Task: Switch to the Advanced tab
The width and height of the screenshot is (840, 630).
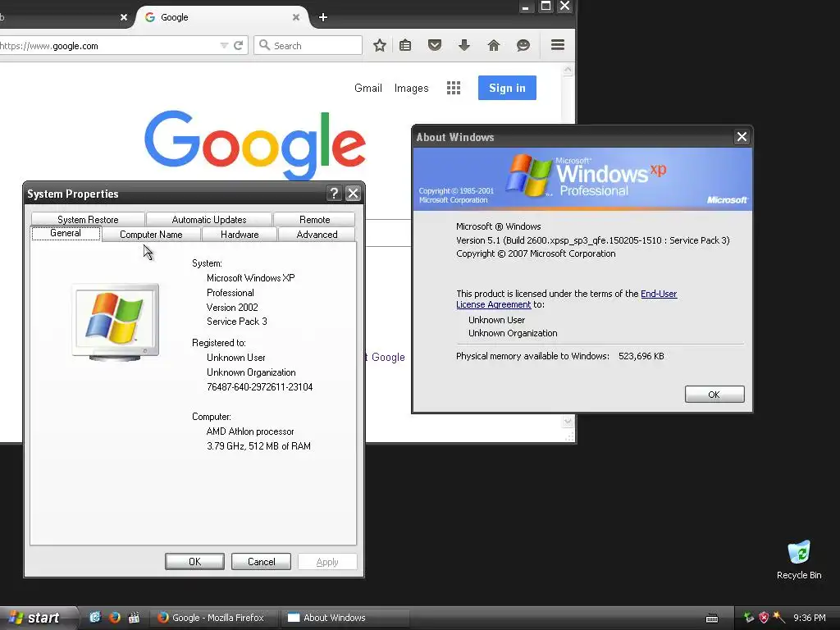Action: (317, 234)
